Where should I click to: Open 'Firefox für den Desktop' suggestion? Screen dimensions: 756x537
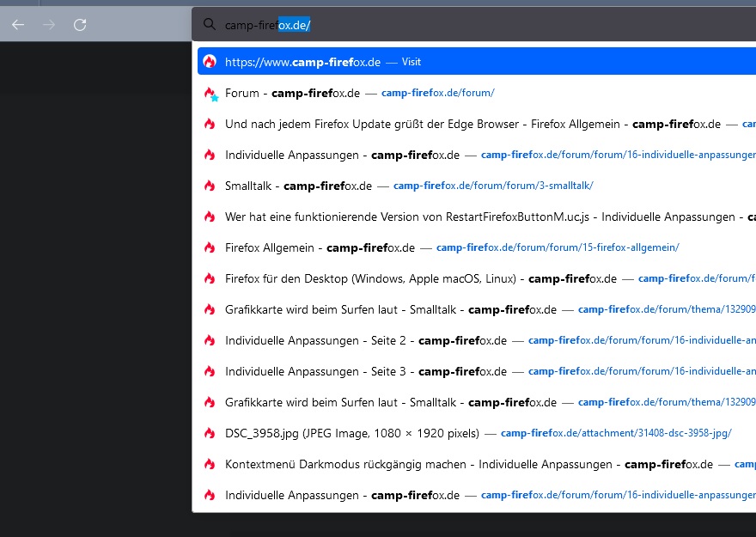point(375,278)
